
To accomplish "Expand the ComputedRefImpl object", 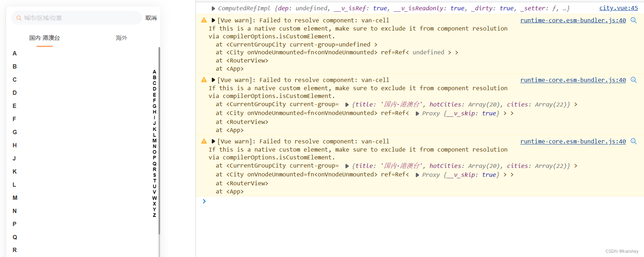I will coord(213,8).
